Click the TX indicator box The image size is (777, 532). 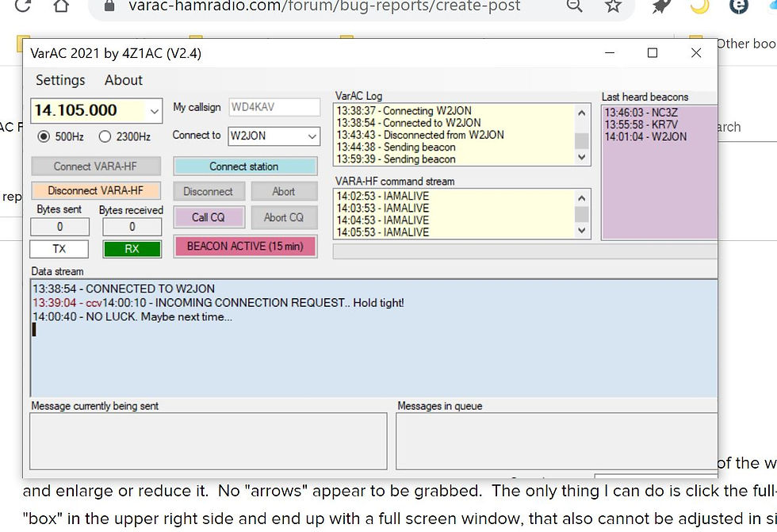tap(59, 249)
